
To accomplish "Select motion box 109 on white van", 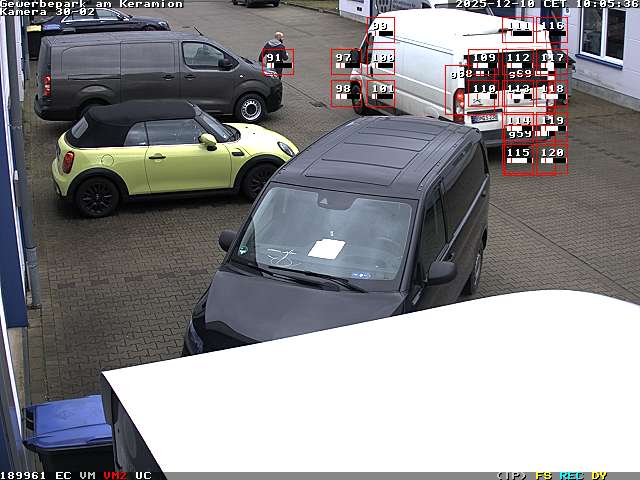I will [x=484, y=62].
